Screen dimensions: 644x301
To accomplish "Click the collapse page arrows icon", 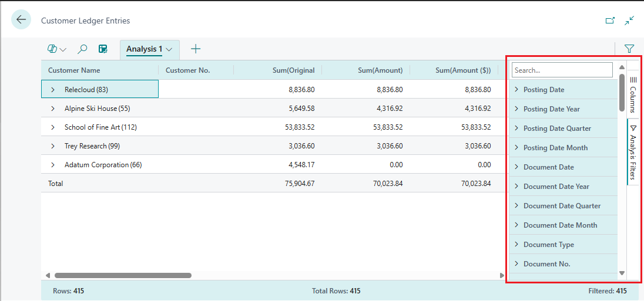I will point(629,21).
